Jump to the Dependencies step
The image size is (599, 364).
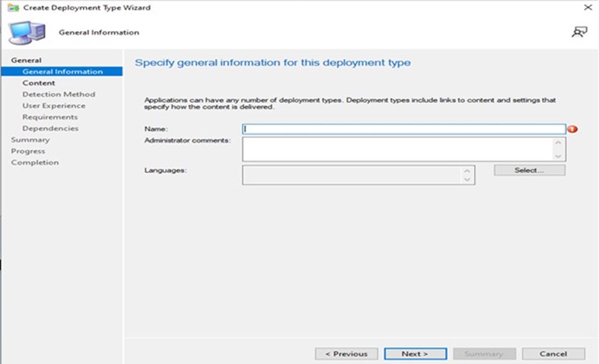point(50,128)
